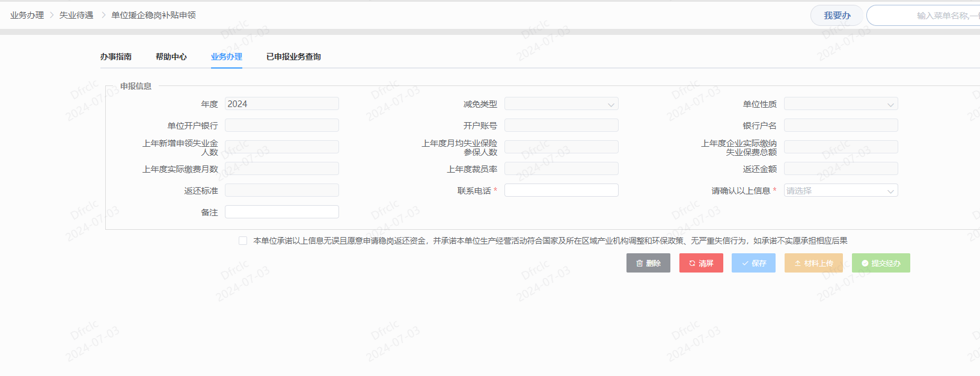Select the 业务办理 tab
Image resolution: width=980 pixels, height=376 pixels.
(x=227, y=57)
